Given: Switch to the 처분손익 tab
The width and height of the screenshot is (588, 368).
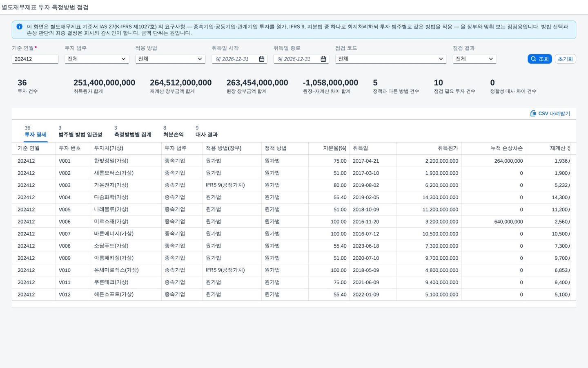Looking at the screenshot, I should [174, 131].
